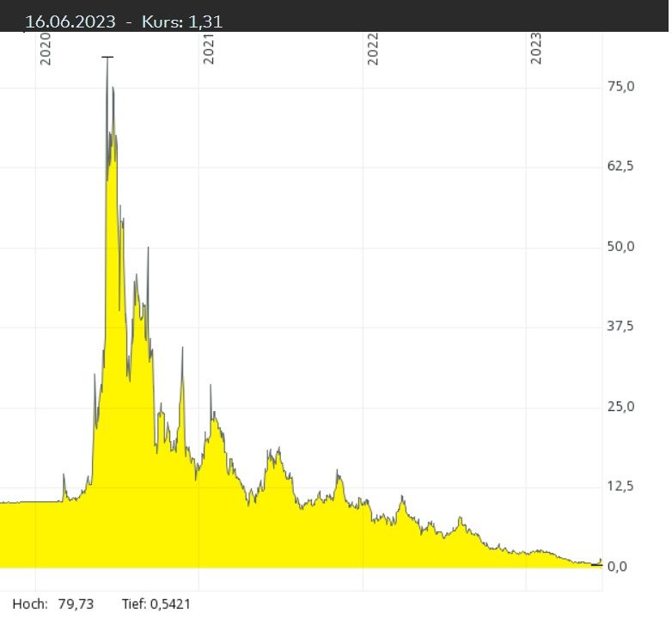The width and height of the screenshot is (672, 619).
Task: Jump to the 2023 year label
Action: coord(536,51)
